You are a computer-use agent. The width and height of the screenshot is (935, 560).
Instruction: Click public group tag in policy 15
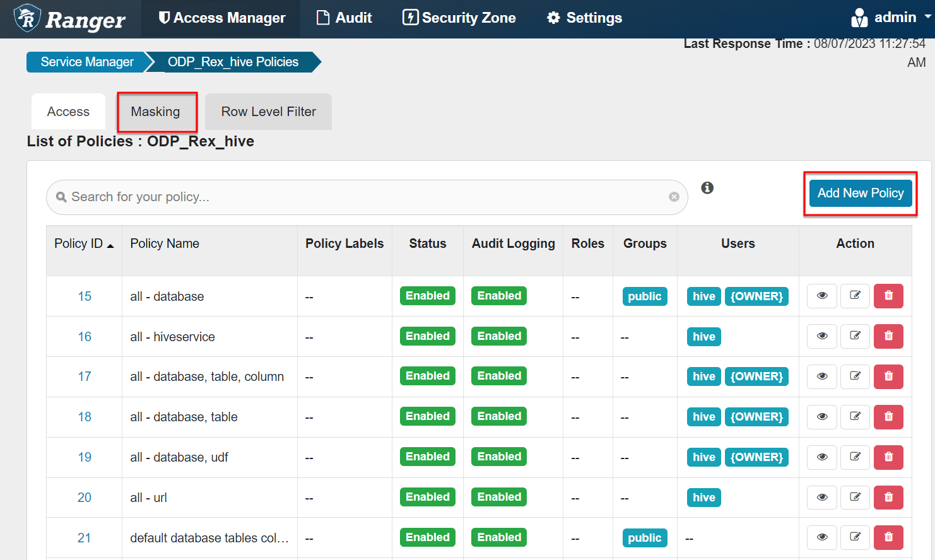coord(645,296)
